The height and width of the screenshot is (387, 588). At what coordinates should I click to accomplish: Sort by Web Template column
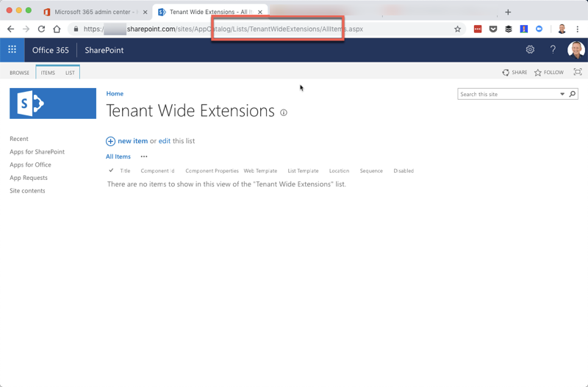click(x=260, y=171)
